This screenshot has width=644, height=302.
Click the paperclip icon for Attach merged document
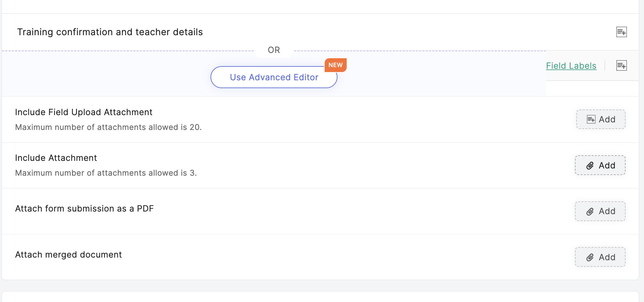590,257
